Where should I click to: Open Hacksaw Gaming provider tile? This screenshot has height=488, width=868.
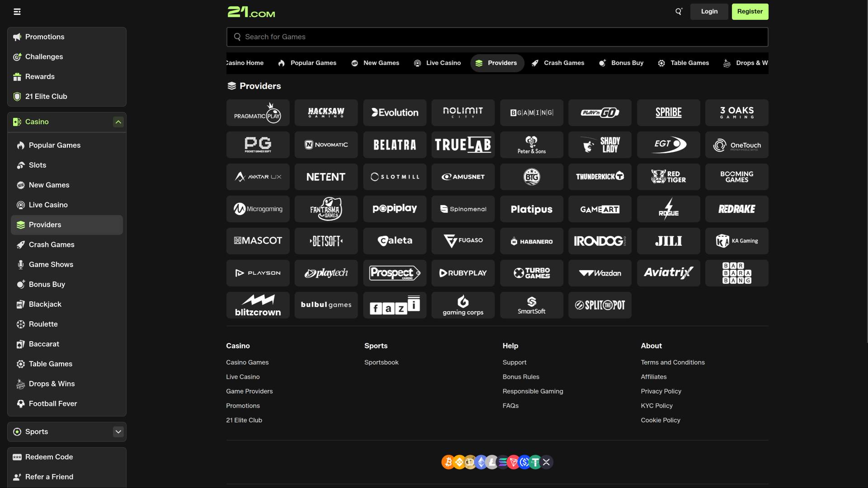click(x=326, y=113)
